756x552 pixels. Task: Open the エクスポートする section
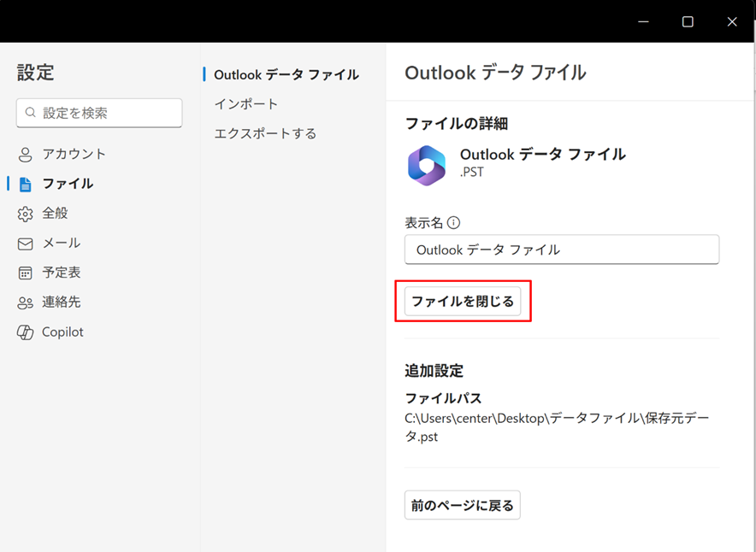[x=265, y=133]
